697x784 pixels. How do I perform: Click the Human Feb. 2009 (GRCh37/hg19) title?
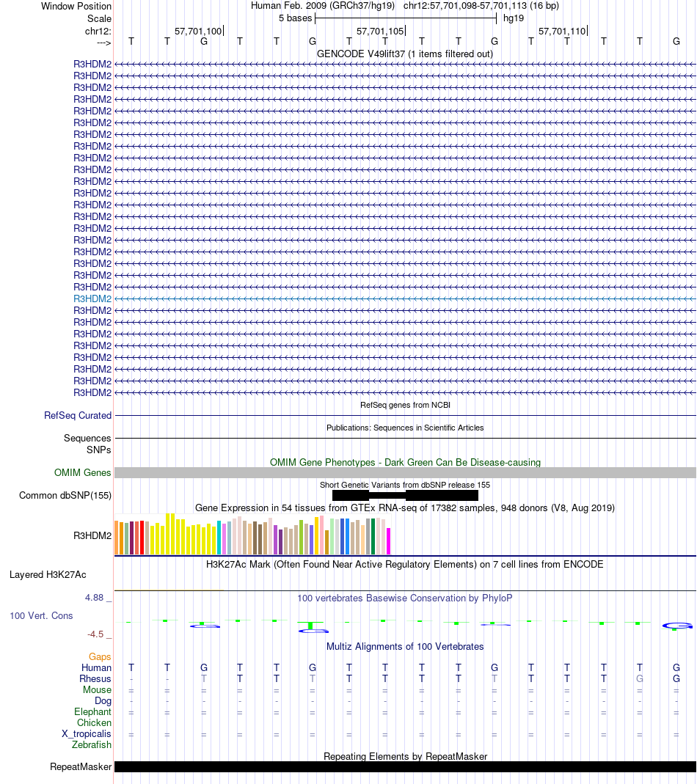(x=323, y=5)
